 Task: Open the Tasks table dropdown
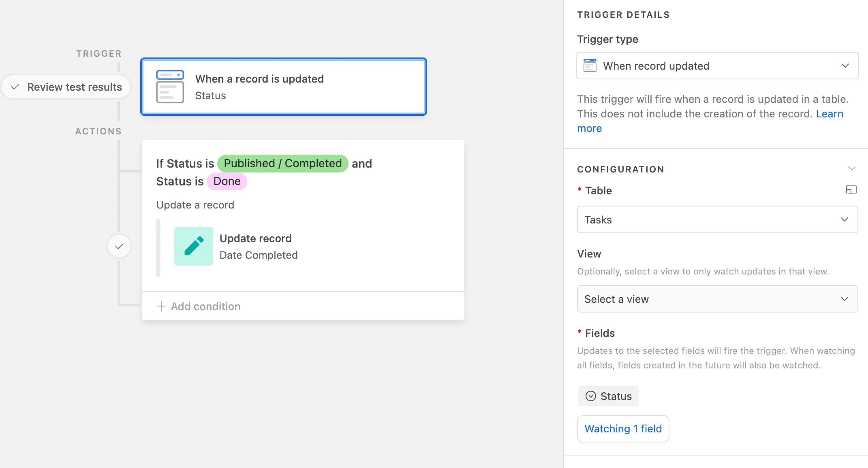(717, 219)
